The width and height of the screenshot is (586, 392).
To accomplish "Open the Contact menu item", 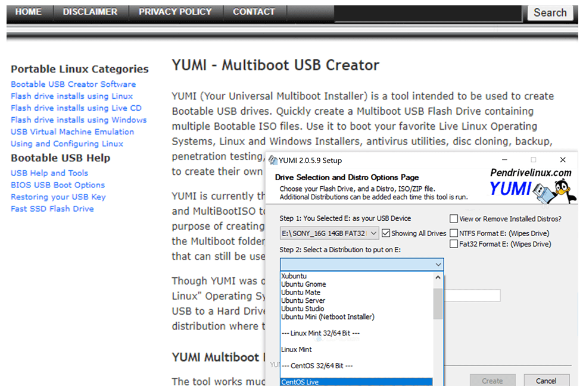I will pos(254,12).
